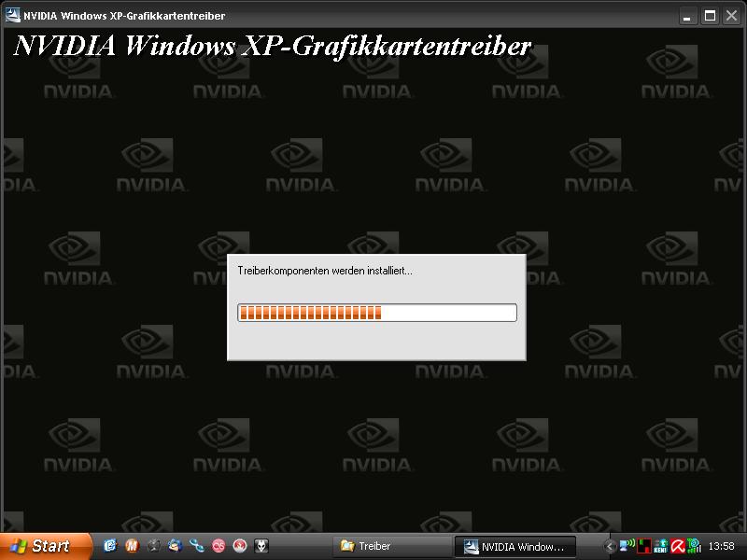Open the pink round quick launch icon
The width and height of the screenshot is (747, 560).
pos(218,546)
